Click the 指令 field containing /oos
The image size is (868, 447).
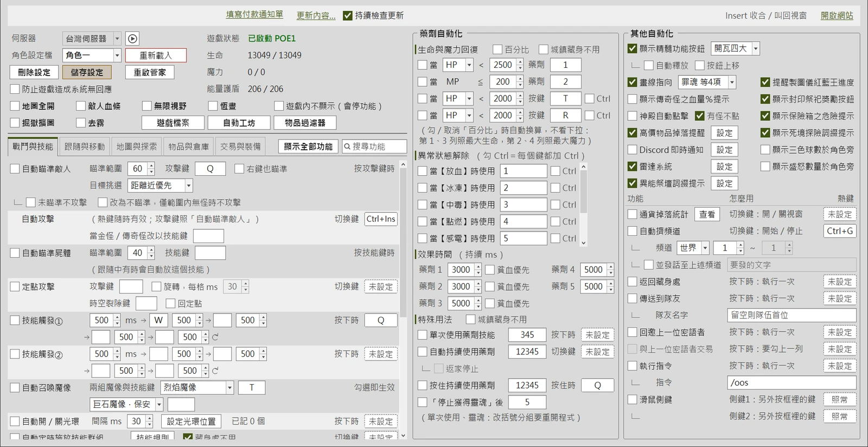pos(792,382)
